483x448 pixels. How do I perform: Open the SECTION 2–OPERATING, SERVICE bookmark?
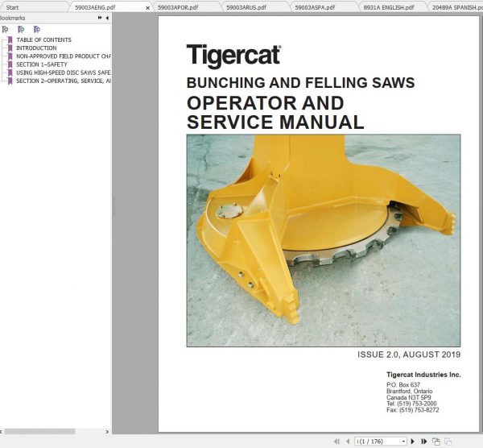click(64, 81)
